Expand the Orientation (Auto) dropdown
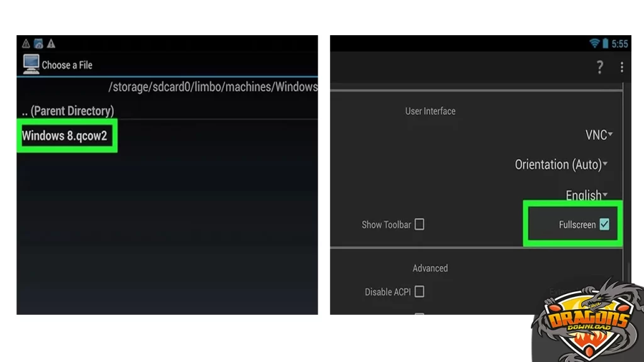The height and width of the screenshot is (362, 644). pos(561,165)
